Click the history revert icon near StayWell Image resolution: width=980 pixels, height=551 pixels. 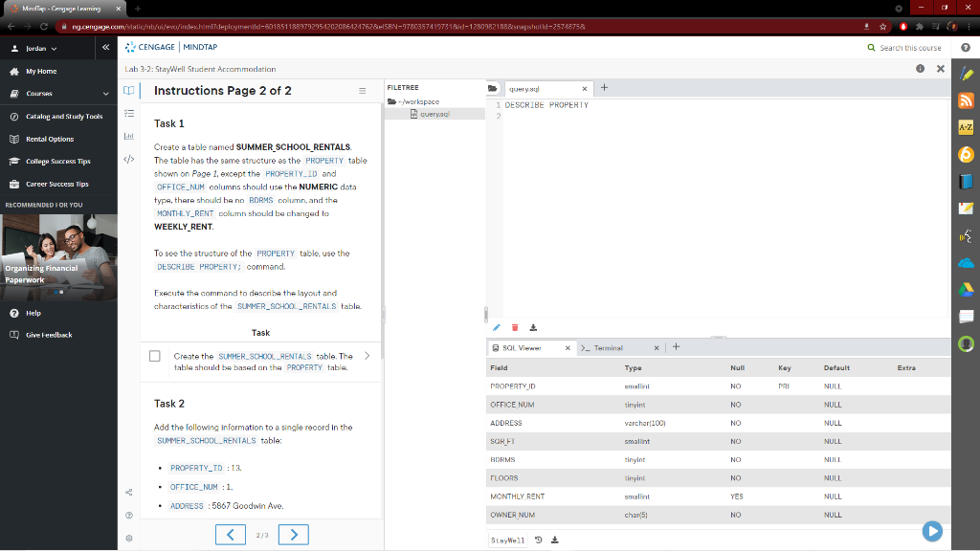[538, 540]
